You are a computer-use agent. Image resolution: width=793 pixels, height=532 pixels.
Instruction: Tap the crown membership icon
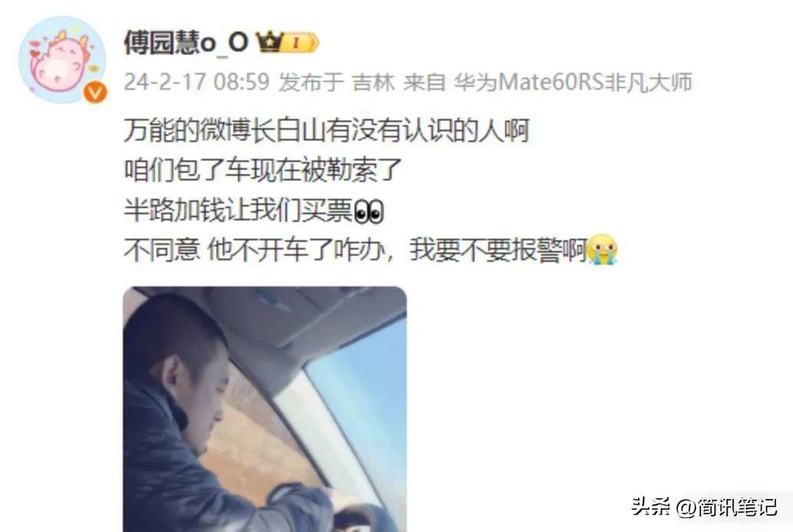269,42
